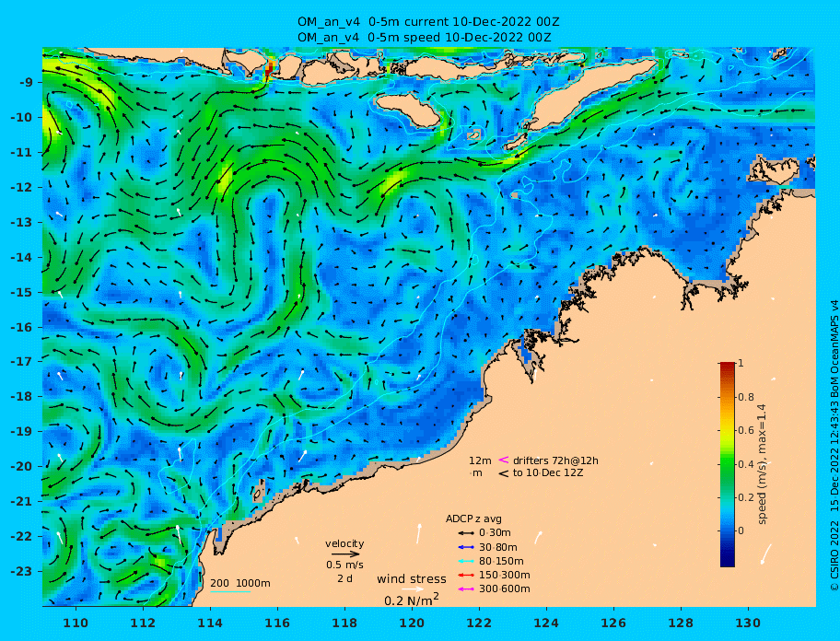Click the '12m' drifter depth label

480,460
